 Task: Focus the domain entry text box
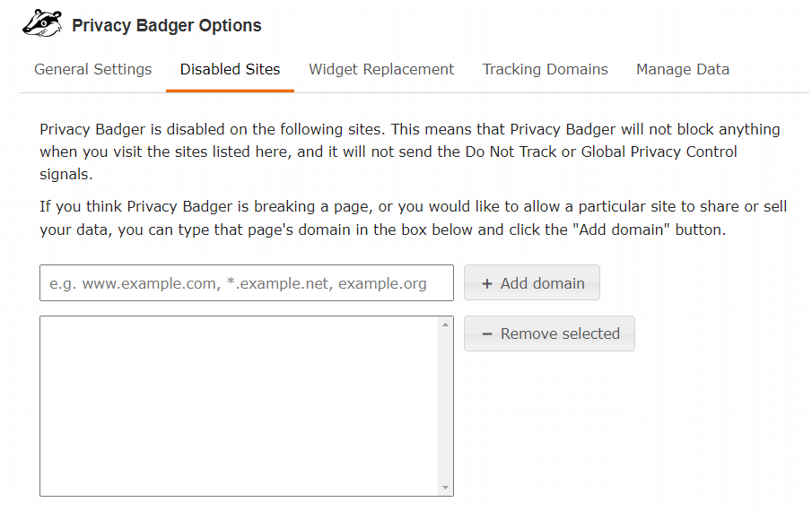[x=247, y=283]
